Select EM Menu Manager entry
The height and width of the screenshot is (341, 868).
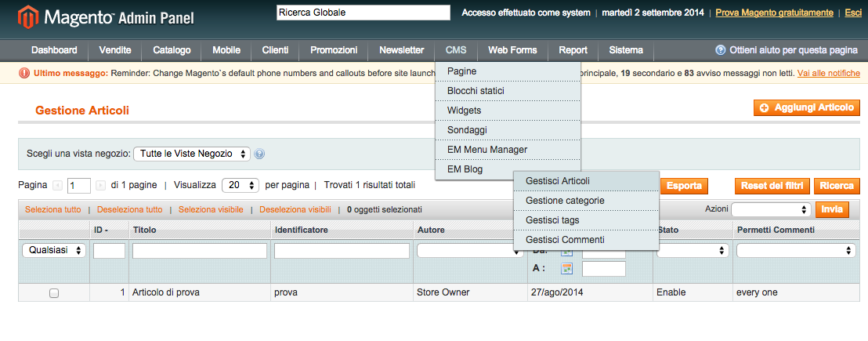pyautogui.click(x=508, y=150)
